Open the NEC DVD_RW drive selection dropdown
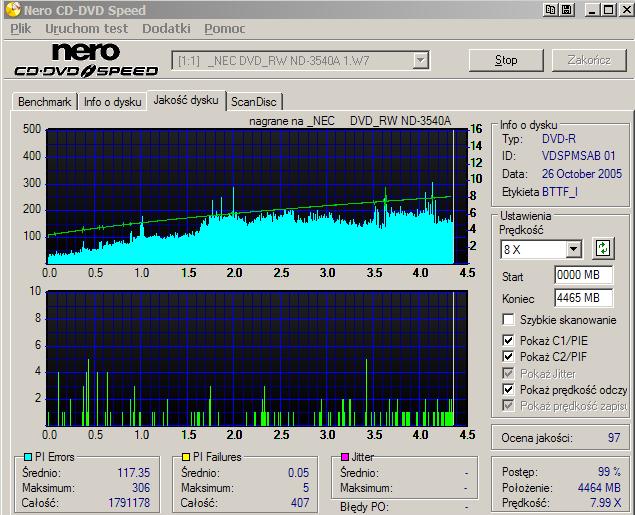Viewport: 635px width, 515px height. pos(421,61)
